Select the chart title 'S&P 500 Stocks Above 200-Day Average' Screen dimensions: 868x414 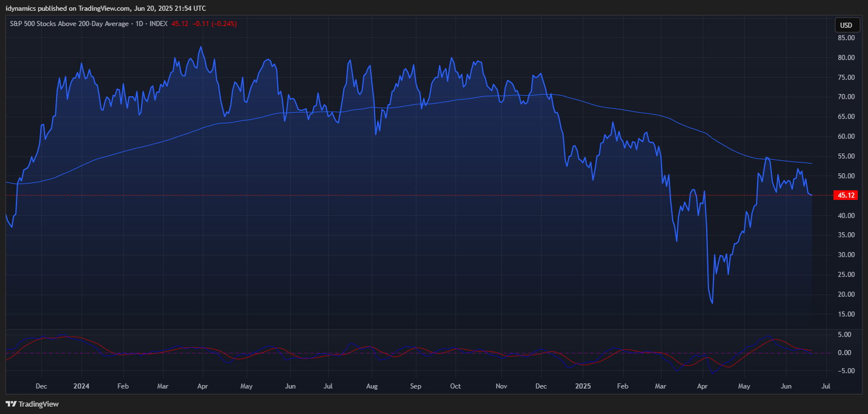[x=69, y=24]
